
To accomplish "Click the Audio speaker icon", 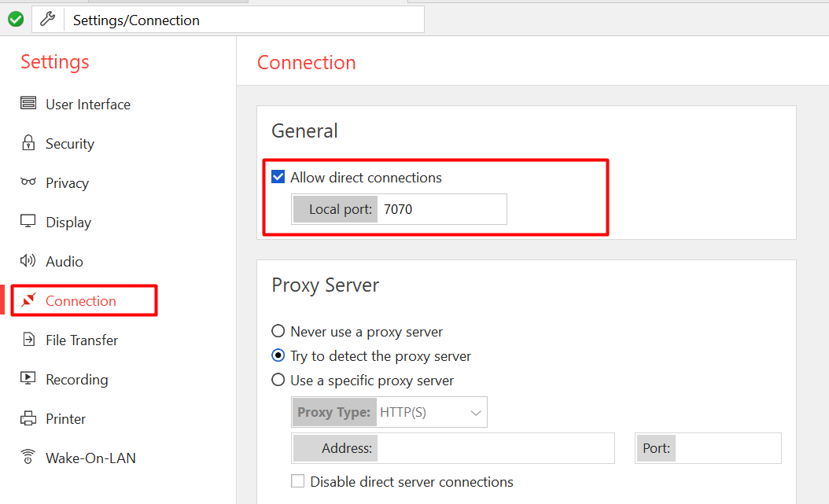I will pyautogui.click(x=28, y=260).
